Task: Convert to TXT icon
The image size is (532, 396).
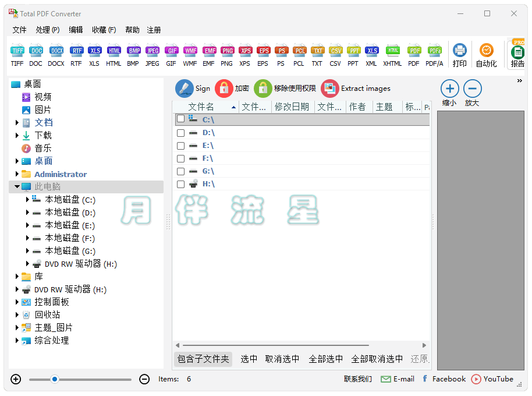Action: point(317,55)
